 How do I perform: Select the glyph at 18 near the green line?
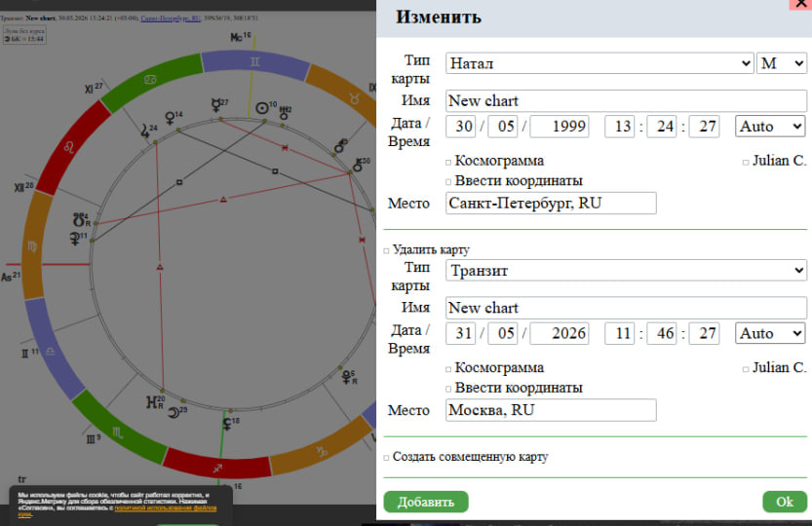click(x=227, y=424)
